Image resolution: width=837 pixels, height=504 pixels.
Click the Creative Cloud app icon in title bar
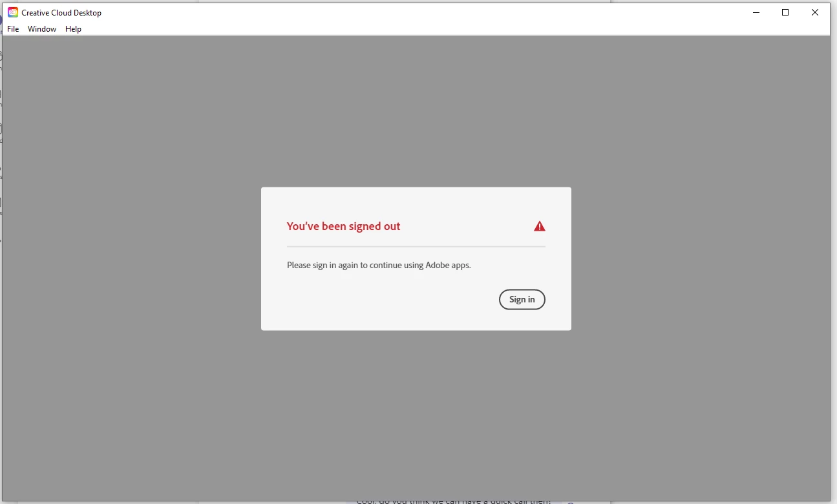point(13,12)
